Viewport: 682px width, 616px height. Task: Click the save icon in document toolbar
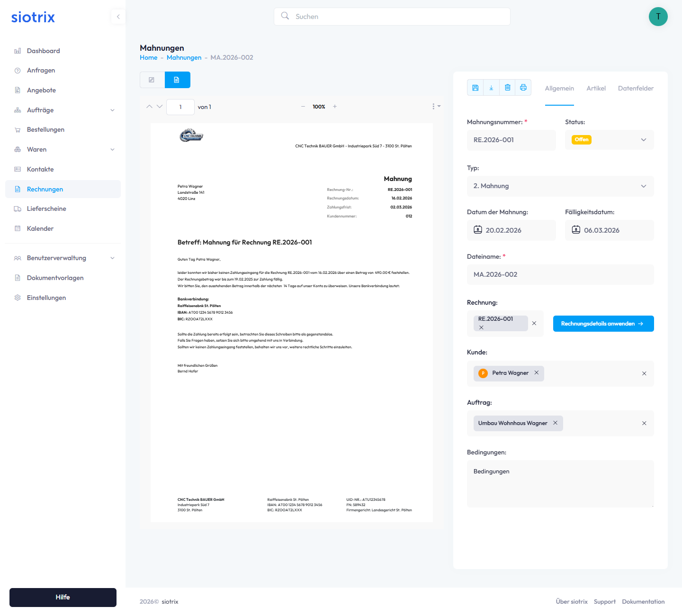point(475,88)
